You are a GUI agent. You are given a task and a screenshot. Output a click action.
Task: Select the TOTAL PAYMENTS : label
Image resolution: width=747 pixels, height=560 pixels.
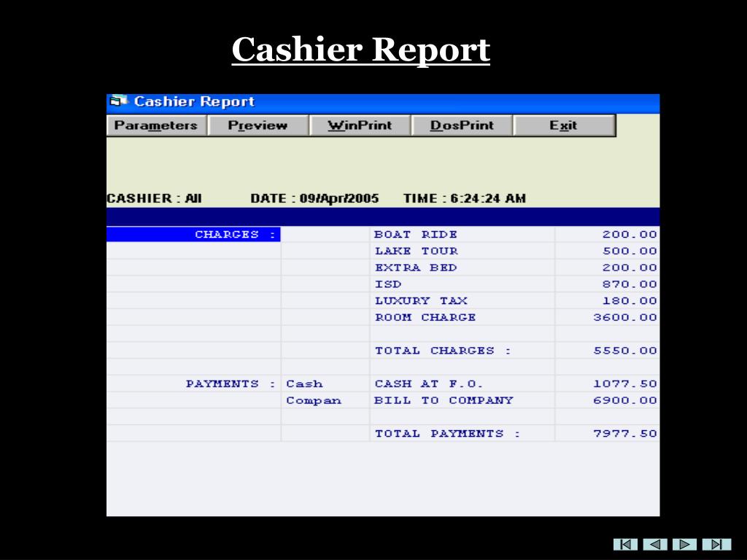click(447, 434)
